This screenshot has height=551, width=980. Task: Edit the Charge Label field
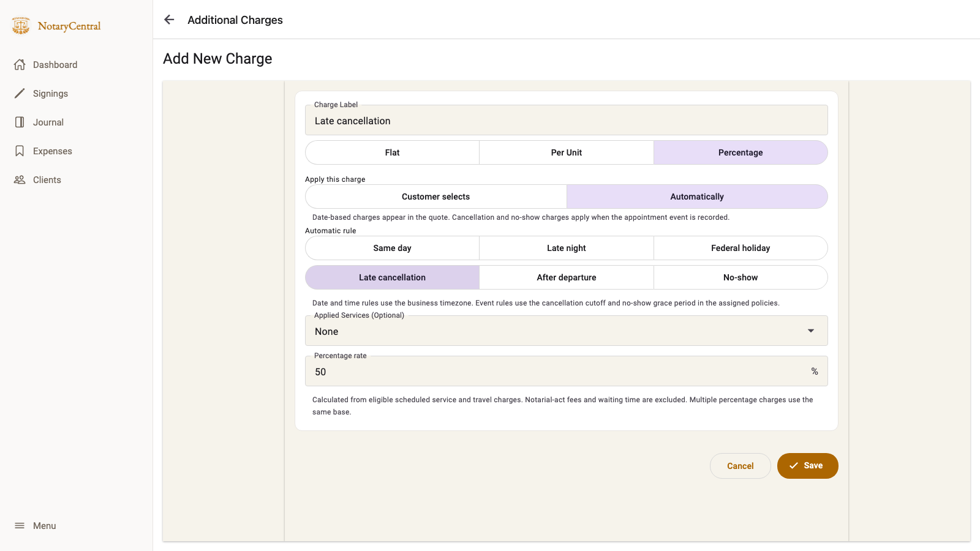pyautogui.click(x=567, y=121)
